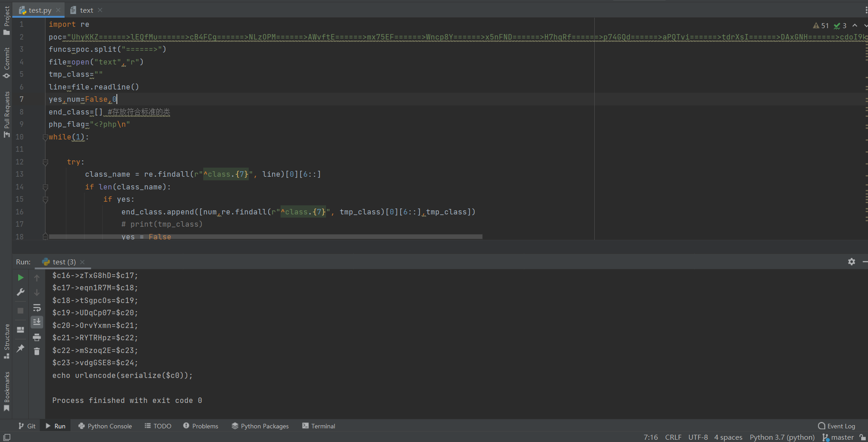Toggle soft-wrap in Run console
Viewport: 868px width, 442px height.
[x=37, y=308]
